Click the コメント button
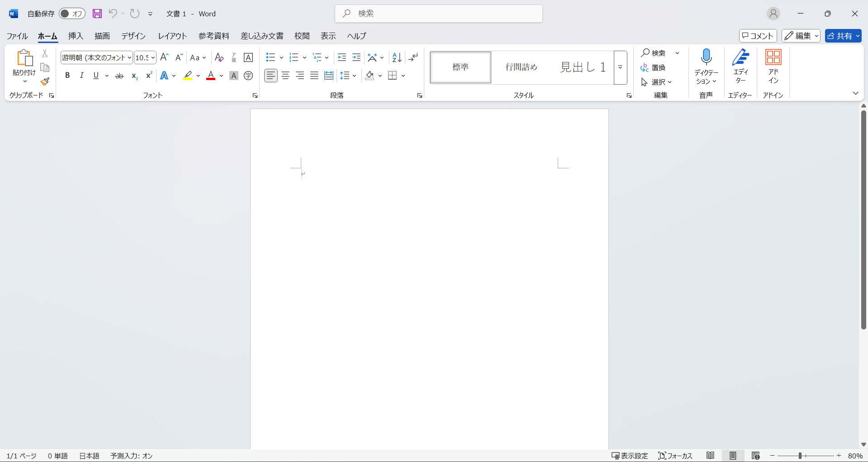This screenshot has width=868, height=462. coord(758,36)
